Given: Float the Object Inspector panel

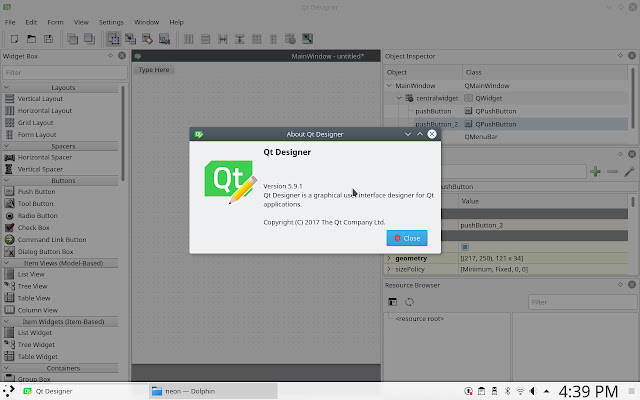Looking at the screenshot, I should 620,56.
